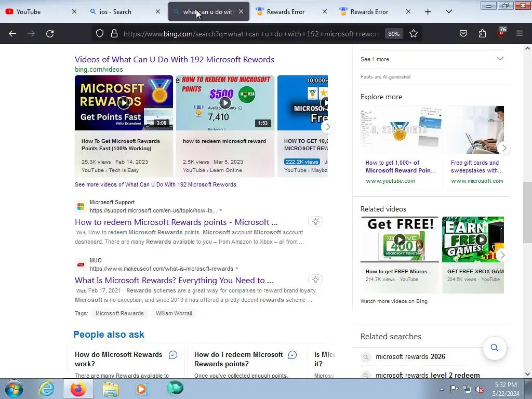Expand See 1 more section

pyautogui.click(x=432, y=59)
